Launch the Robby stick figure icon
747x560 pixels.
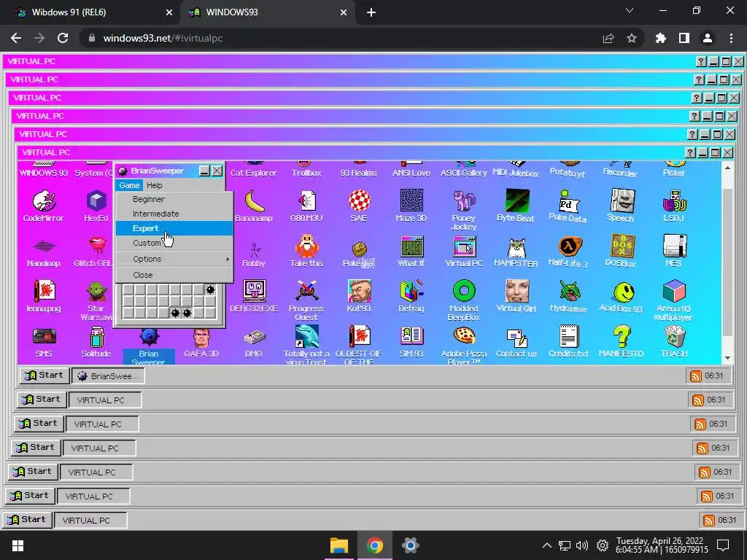coord(254,251)
